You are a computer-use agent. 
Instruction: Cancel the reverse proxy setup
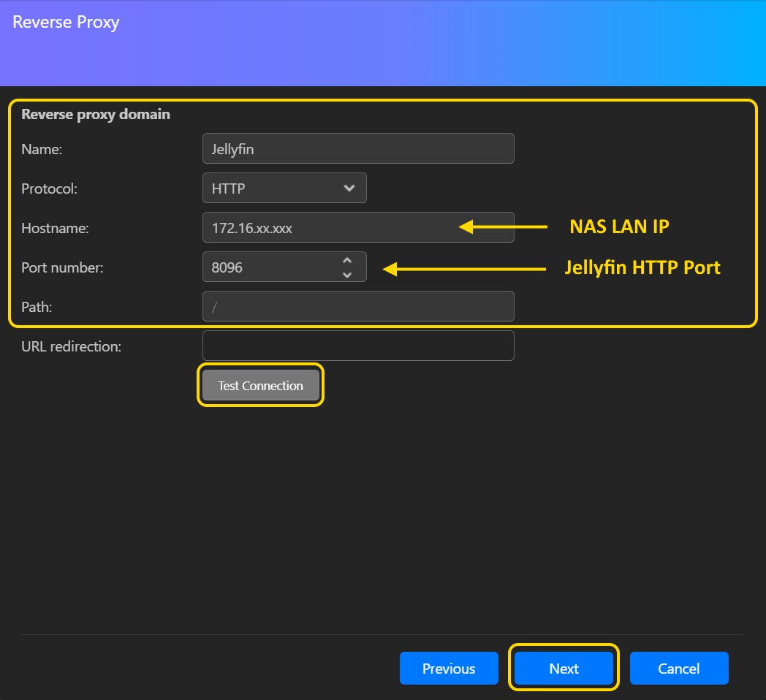coord(679,669)
